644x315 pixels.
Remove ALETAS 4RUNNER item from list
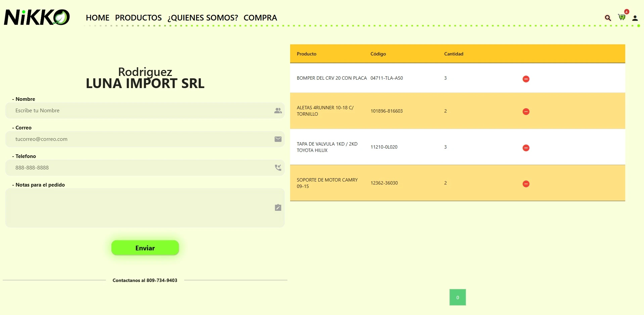[526, 112]
